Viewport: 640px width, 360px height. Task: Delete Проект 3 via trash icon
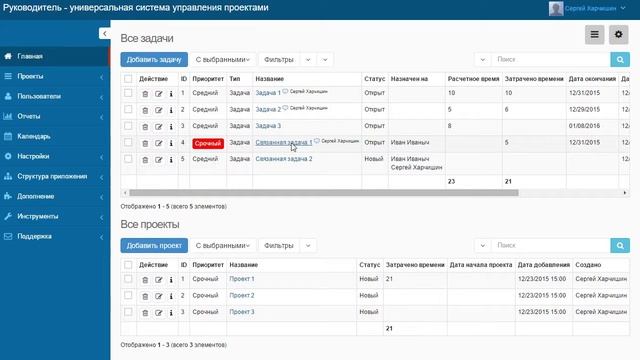(x=145, y=313)
